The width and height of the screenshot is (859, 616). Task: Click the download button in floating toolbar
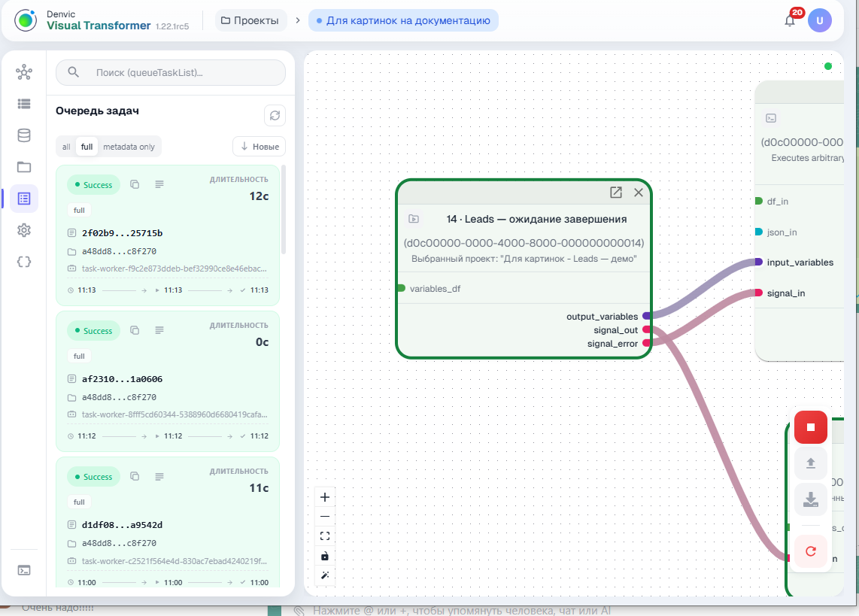[811, 499]
